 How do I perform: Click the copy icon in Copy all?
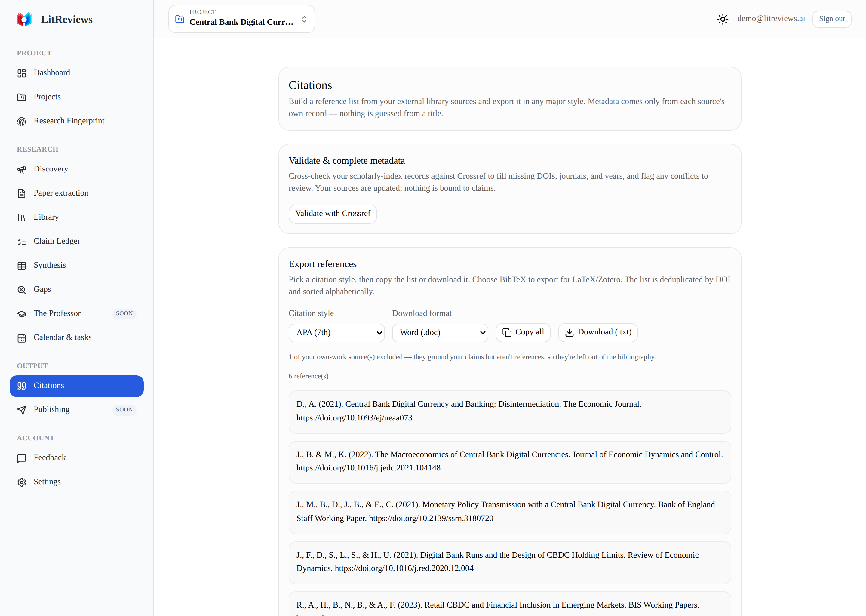(x=507, y=333)
